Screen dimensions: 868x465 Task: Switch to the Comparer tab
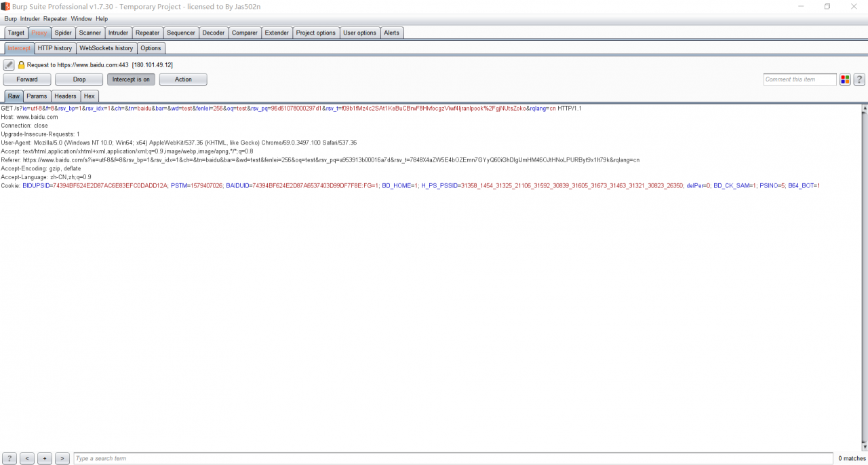[x=244, y=33]
